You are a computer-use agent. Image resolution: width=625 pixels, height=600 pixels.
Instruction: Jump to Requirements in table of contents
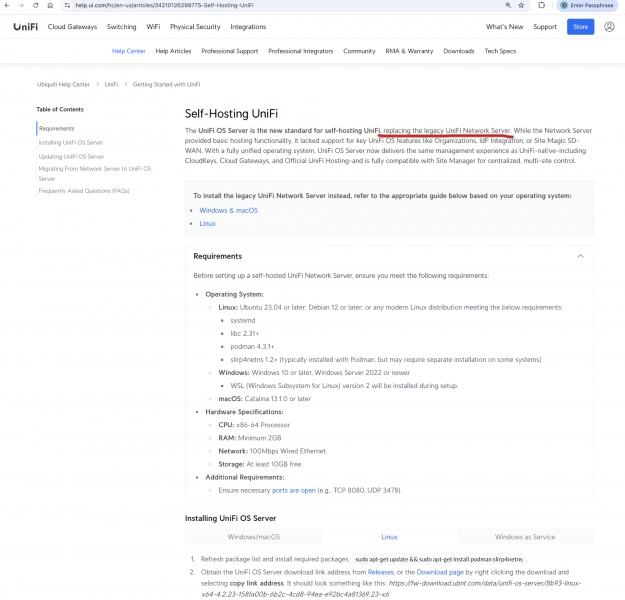[x=57, y=128]
